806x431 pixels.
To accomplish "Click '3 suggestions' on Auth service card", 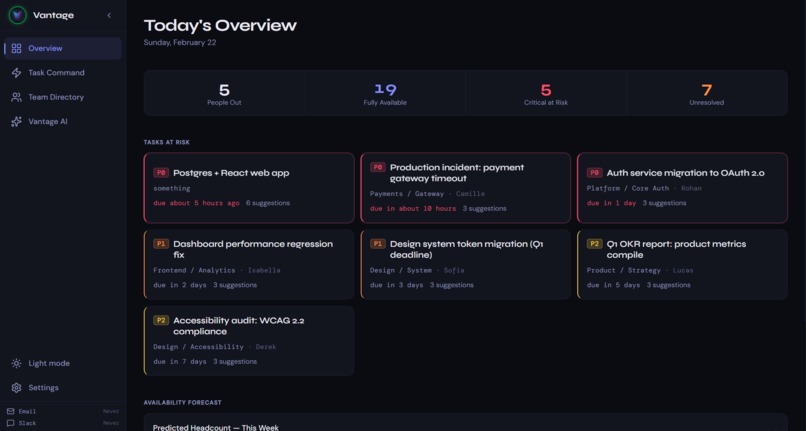I will [x=664, y=203].
